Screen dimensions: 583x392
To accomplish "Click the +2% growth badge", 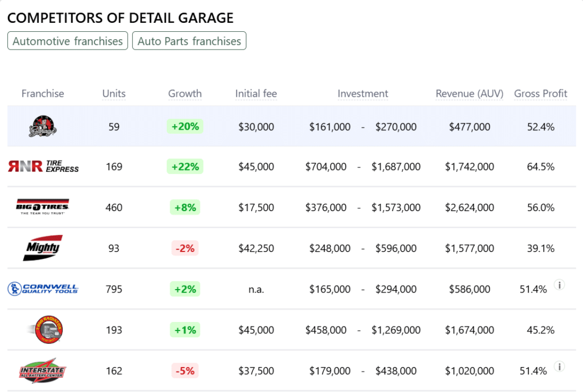I will (x=185, y=289).
